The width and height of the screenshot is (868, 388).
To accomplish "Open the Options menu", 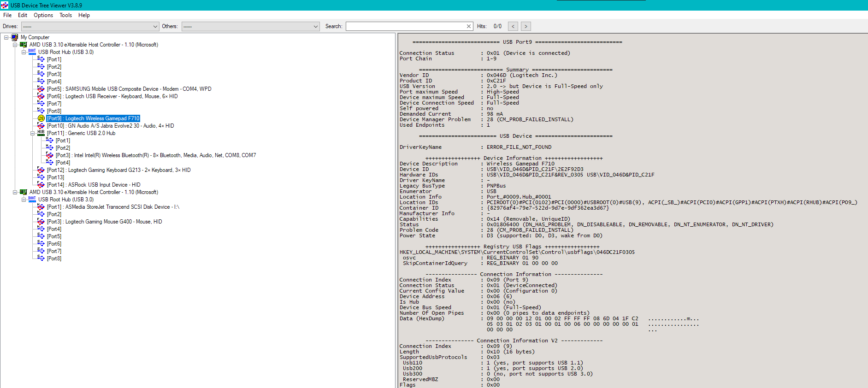I will (43, 15).
